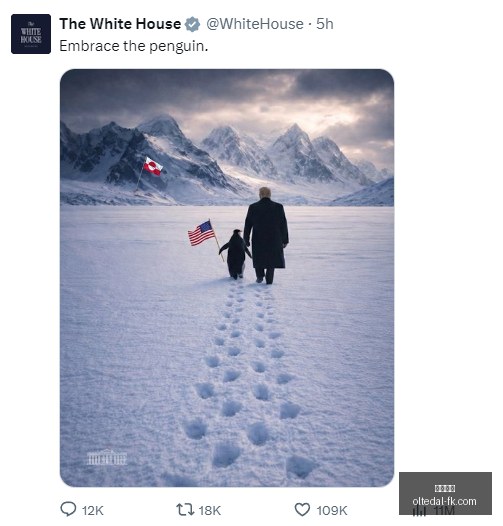Image resolution: width=503 pixels, height=526 pixels.
Task: View analytics via the bar chart icon
Action: 419,511
